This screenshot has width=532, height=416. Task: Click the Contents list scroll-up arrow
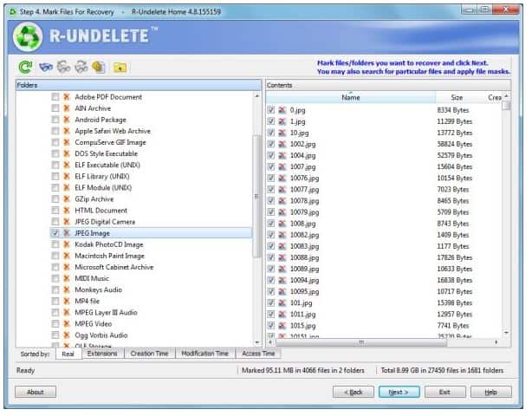click(x=506, y=97)
